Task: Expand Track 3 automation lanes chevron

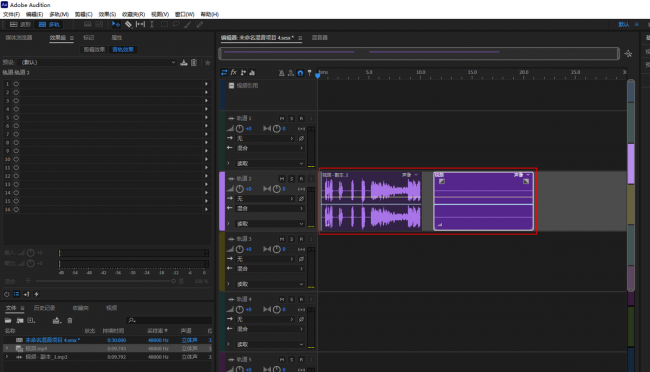Action: coord(228,284)
